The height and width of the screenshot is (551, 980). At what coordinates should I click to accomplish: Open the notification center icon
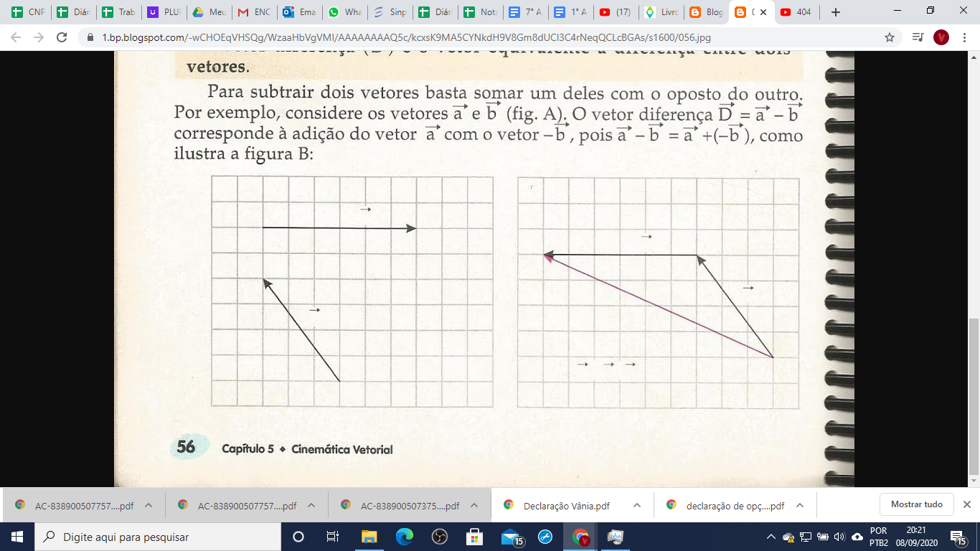coord(958,537)
